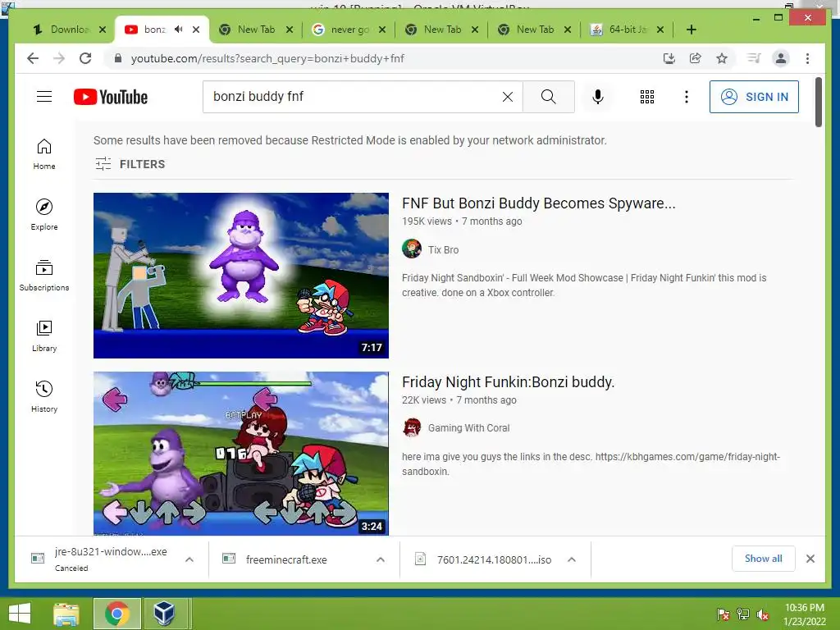Open 'Friday Night Funkin:Bonzi buddy.' title
Viewport: 840px width, 630px height.
point(508,382)
